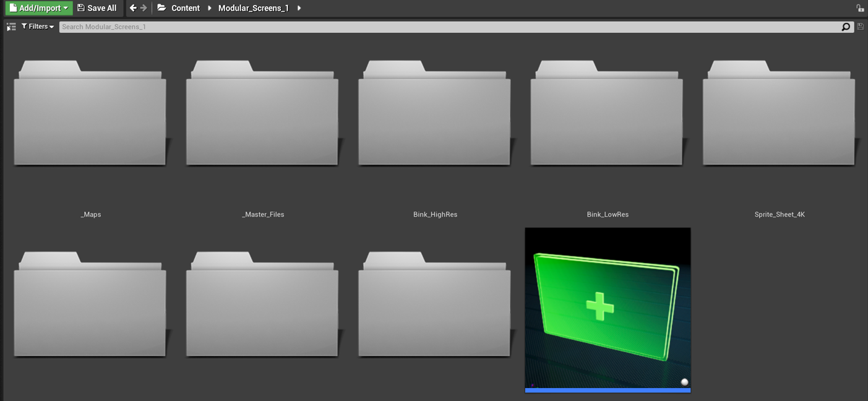Open the _Maps folder
Viewport: 868px width, 401px height.
coord(90,114)
